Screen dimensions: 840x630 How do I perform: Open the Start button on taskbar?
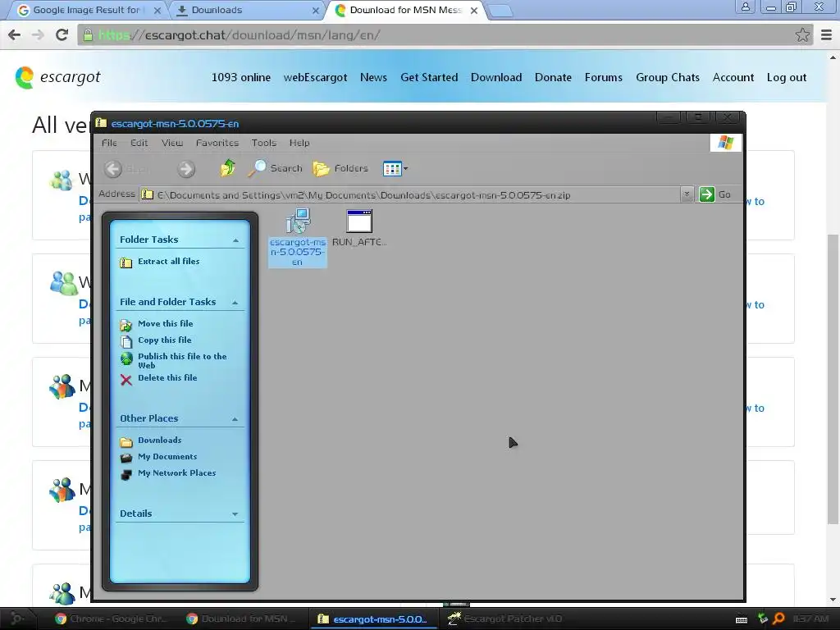click(17, 619)
